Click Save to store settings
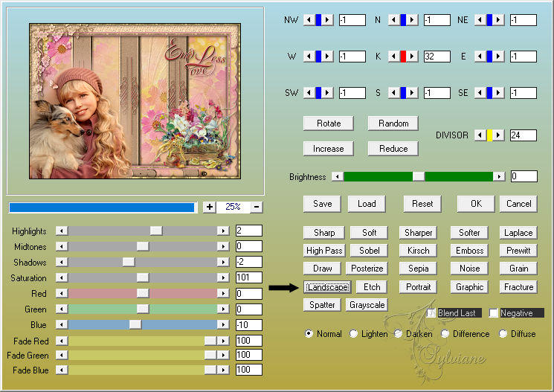 tap(322, 204)
